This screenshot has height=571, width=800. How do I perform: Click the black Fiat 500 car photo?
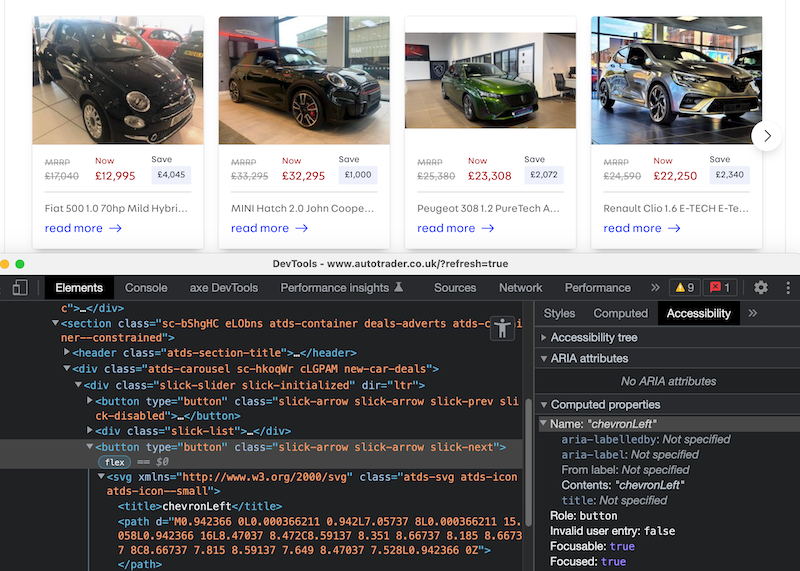(118, 80)
